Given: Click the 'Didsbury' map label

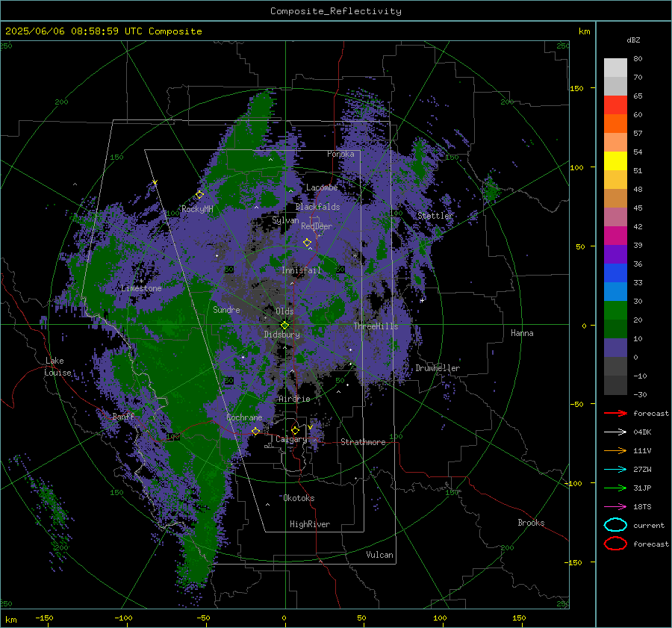Looking at the screenshot, I should [x=281, y=335].
